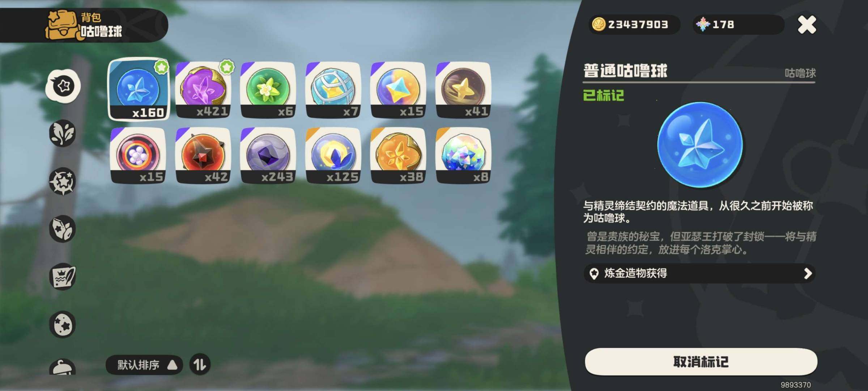The width and height of the screenshot is (868, 391).
Task: Close the backpack panel with X
Action: (807, 25)
